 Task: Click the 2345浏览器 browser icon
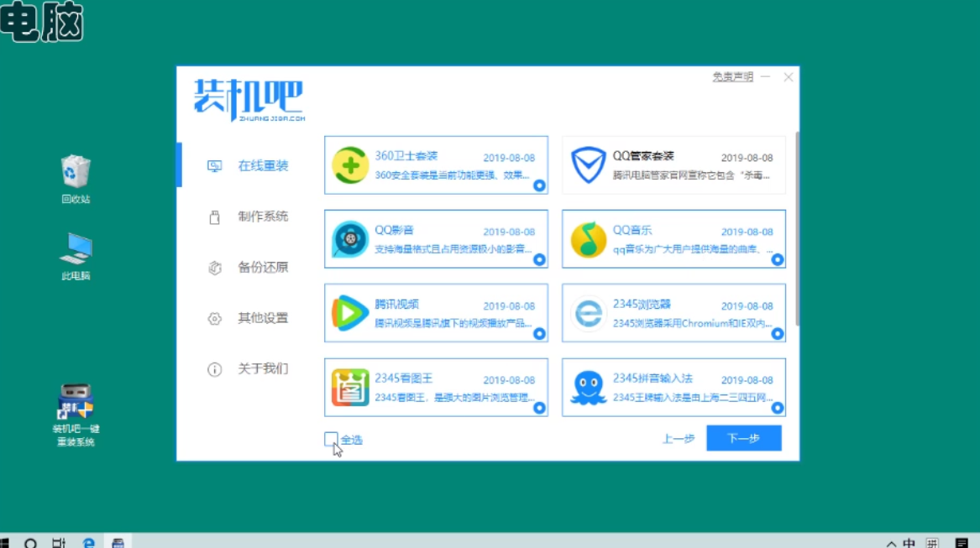[588, 313]
